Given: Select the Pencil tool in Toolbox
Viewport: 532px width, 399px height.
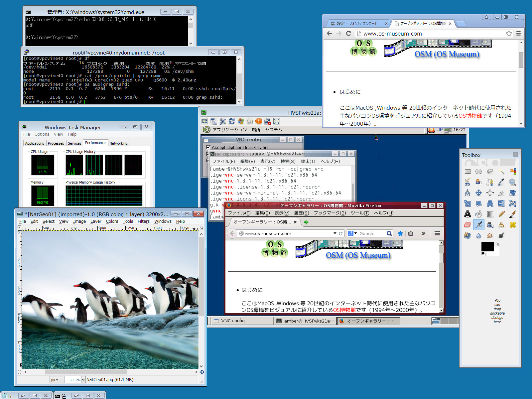Looking at the screenshot, I should coord(501,214).
